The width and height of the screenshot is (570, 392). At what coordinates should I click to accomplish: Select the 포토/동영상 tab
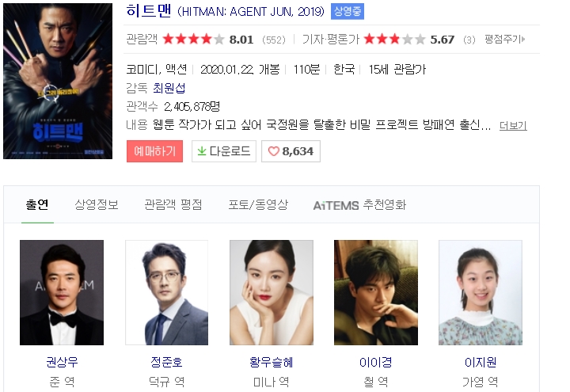[x=258, y=205]
